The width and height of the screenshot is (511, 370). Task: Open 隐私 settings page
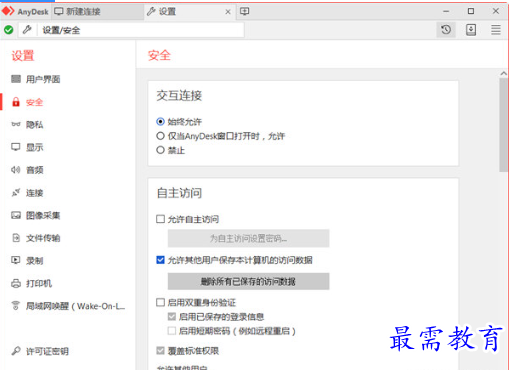pyautogui.click(x=35, y=125)
